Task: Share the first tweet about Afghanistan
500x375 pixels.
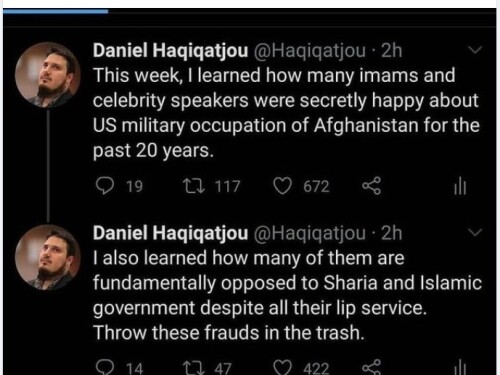Action: coord(371,186)
